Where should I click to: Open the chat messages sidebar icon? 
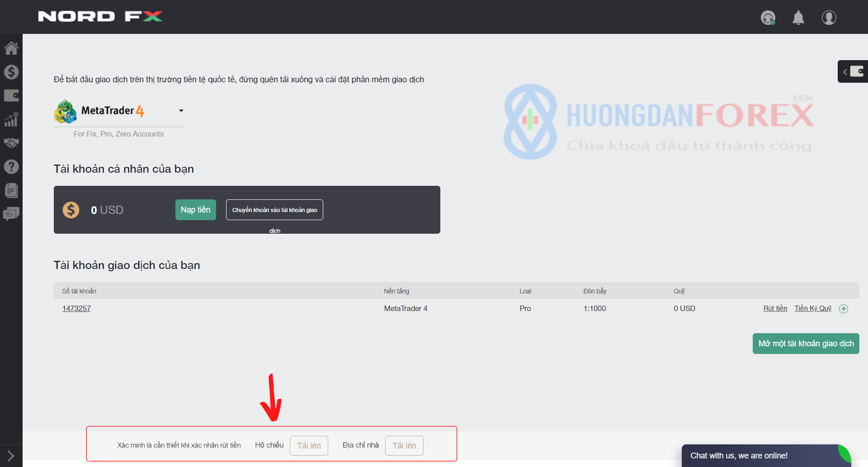click(11, 214)
